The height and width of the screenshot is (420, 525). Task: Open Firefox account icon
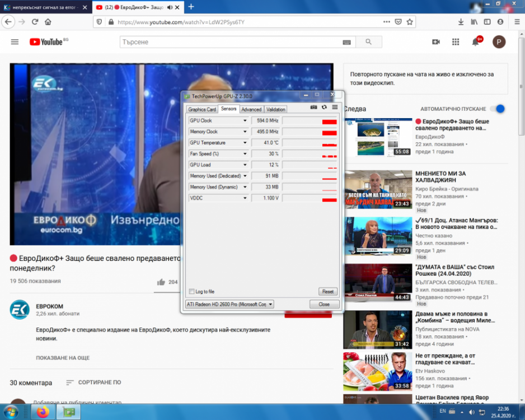(x=500, y=22)
